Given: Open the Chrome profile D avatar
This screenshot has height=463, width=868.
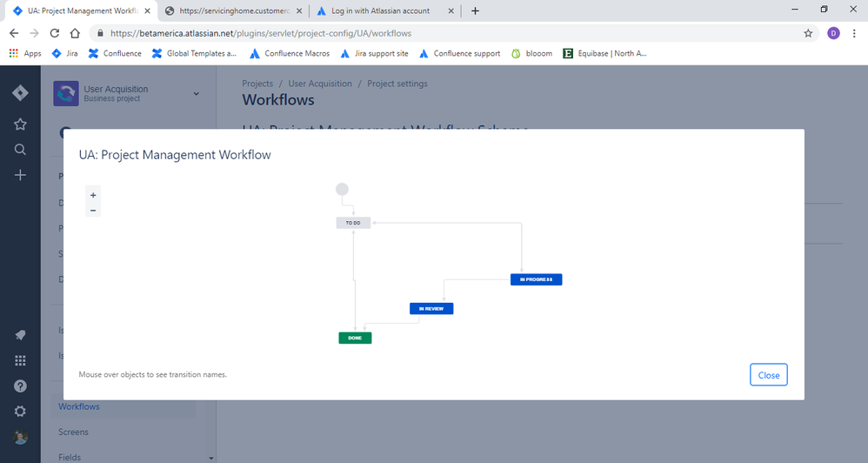Looking at the screenshot, I should [x=833, y=33].
